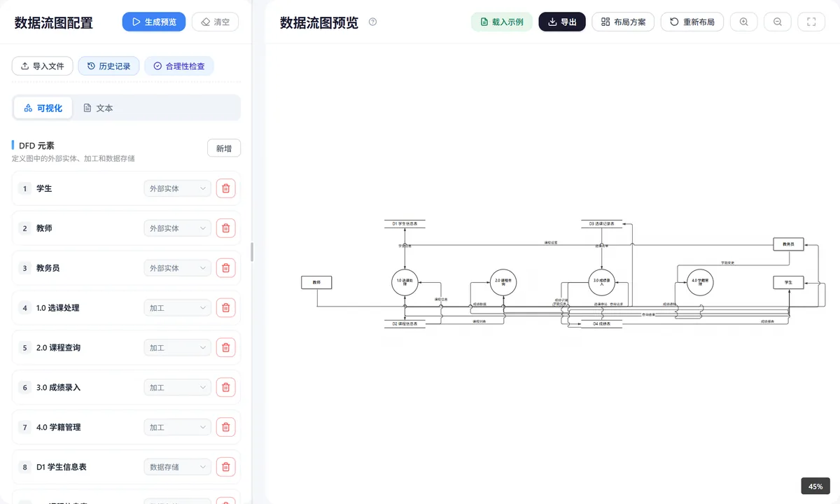Delete the 2.0 课程查询 element
Screen dimensions: 840x504
pyautogui.click(x=225, y=347)
